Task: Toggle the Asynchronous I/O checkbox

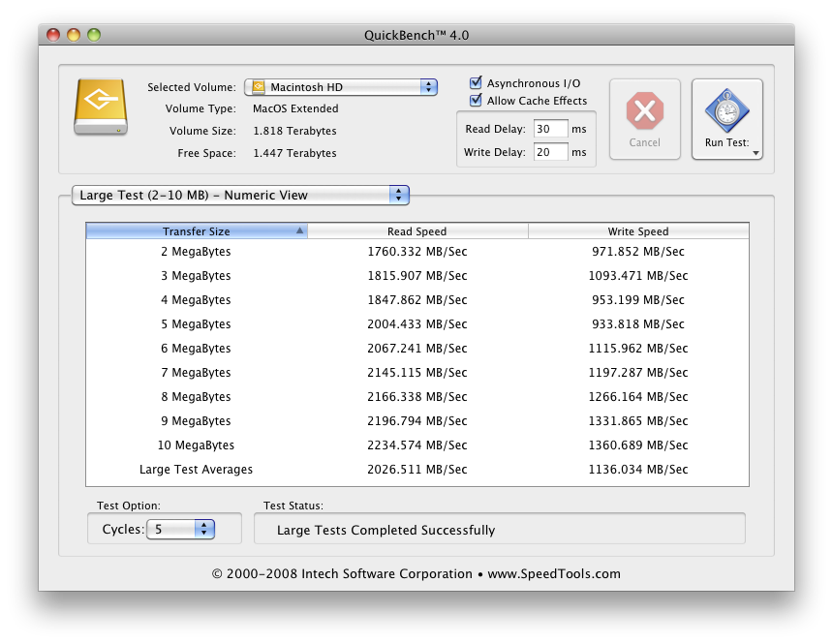Action: point(476,83)
